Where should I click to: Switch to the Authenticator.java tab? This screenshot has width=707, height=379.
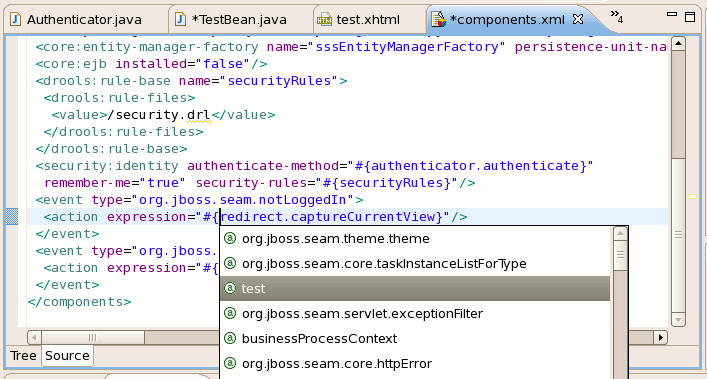(x=84, y=20)
